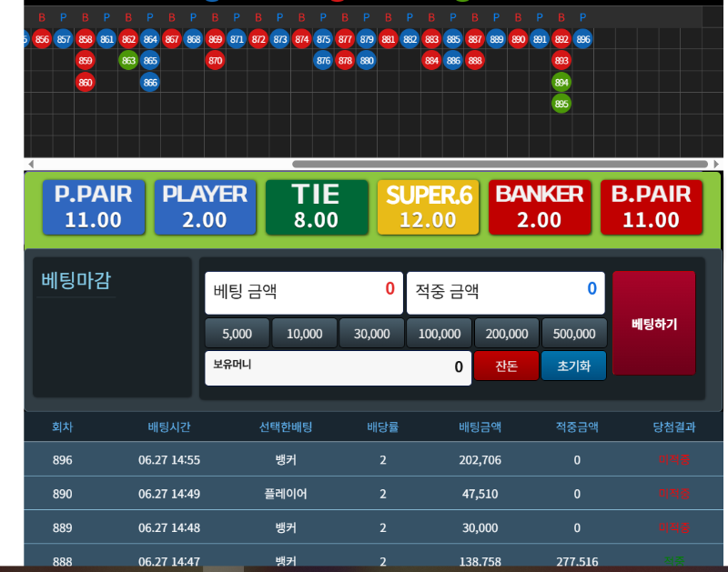Click the 보유머니 balance field
728x572 pixels.
pyautogui.click(x=338, y=368)
